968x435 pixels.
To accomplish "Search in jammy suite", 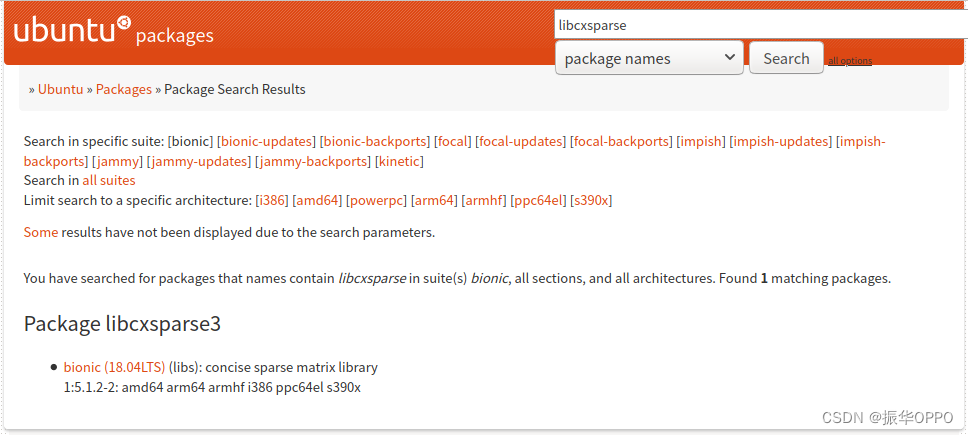I will tap(119, 162).
